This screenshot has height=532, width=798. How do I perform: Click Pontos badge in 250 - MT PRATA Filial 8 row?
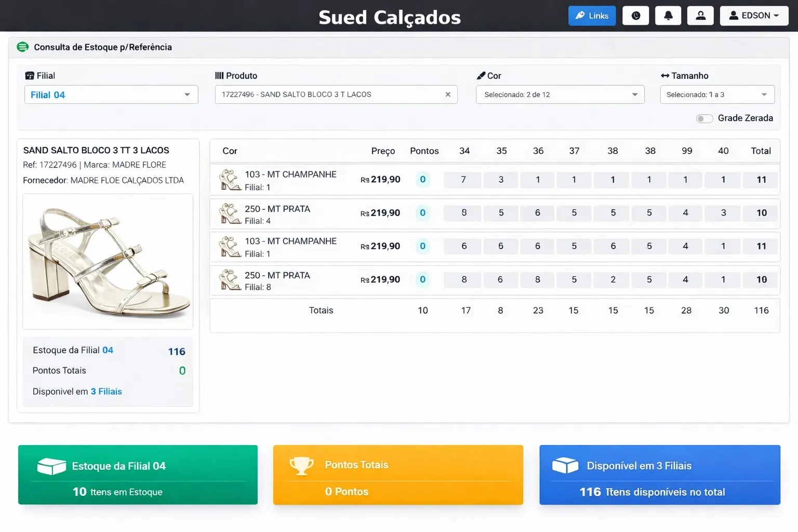coord(422,280)
